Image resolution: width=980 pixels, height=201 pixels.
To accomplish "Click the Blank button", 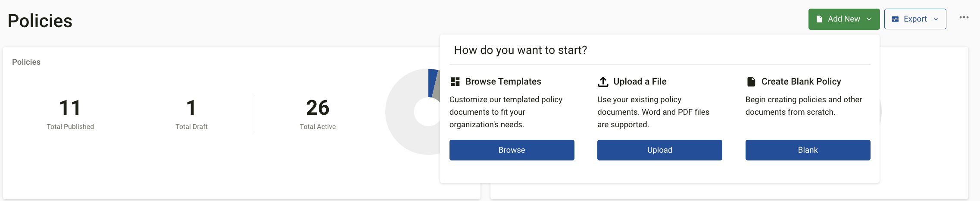I will pos(808,150).
